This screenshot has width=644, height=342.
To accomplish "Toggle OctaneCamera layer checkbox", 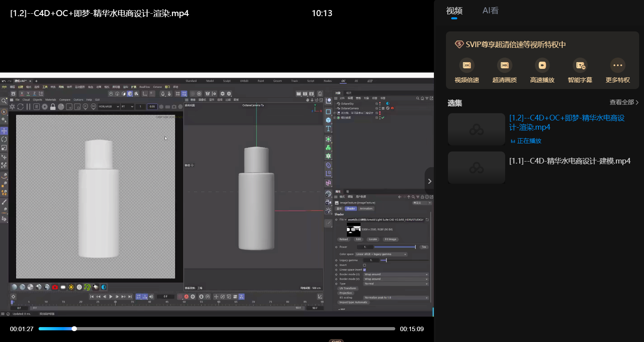I will coord(377,108).
